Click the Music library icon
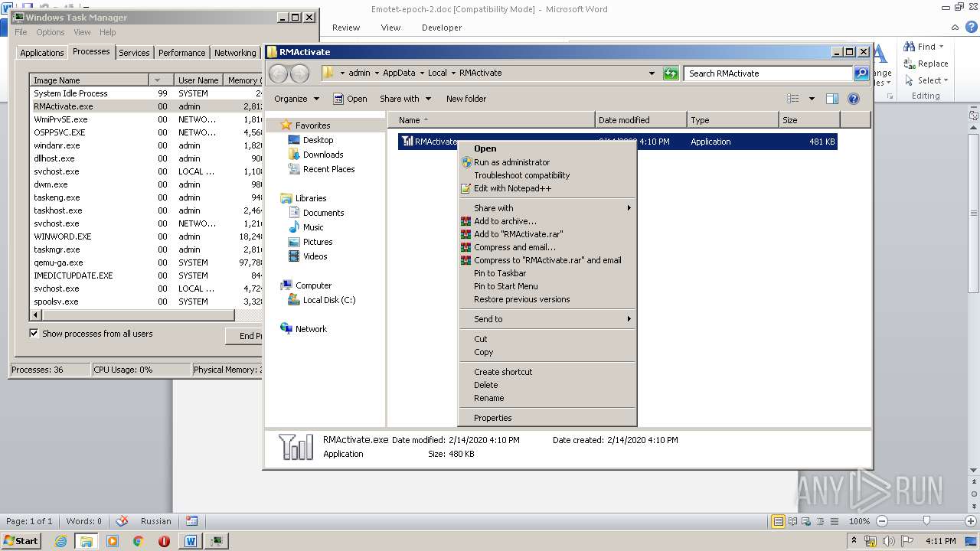This screenshot has height=551, width=980. point(294,227)
